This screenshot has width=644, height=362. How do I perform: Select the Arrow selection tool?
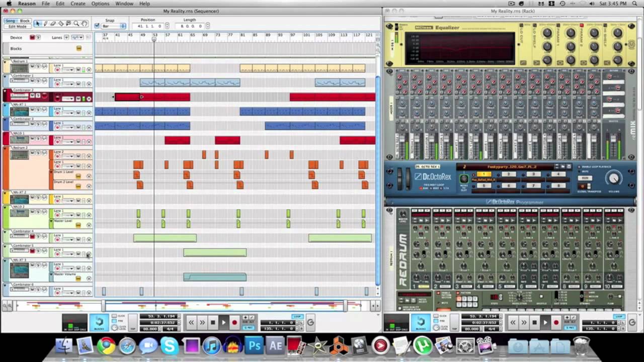point(38,24)
